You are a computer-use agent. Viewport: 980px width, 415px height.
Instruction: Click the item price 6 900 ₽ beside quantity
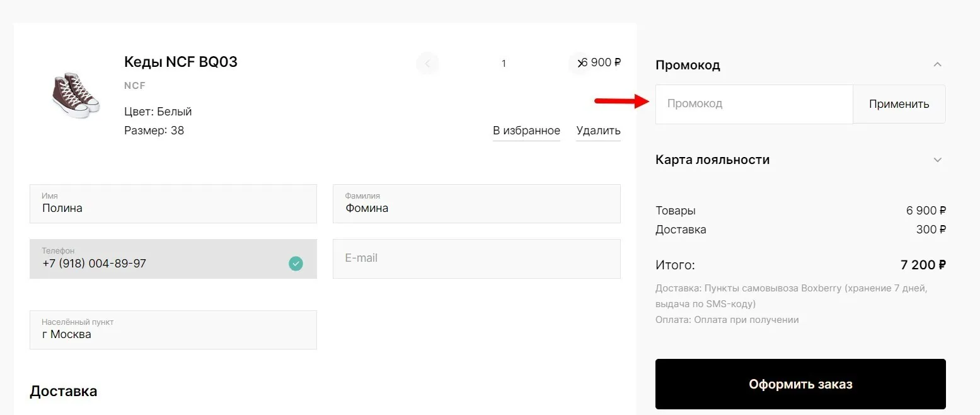[601, 62]
